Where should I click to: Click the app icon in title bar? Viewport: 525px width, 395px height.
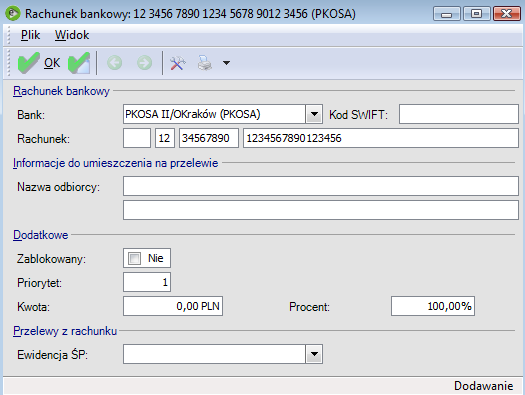[x=13, y=14]
